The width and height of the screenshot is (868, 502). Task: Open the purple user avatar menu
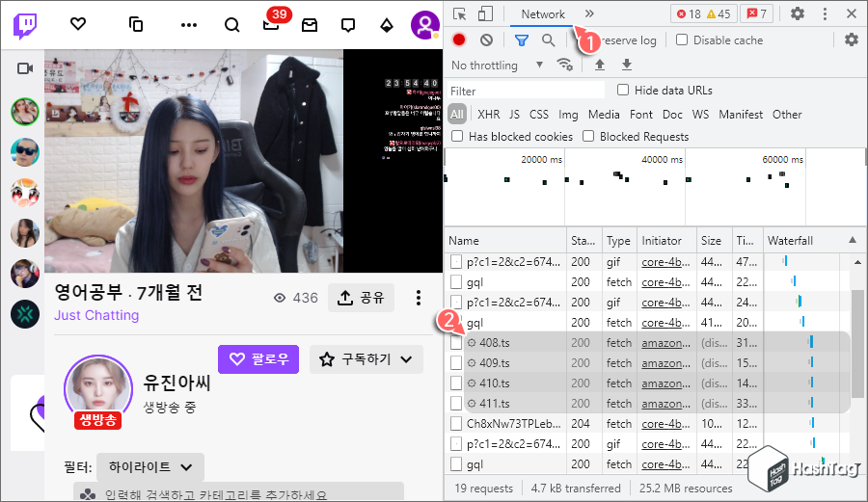pos(424,25)
